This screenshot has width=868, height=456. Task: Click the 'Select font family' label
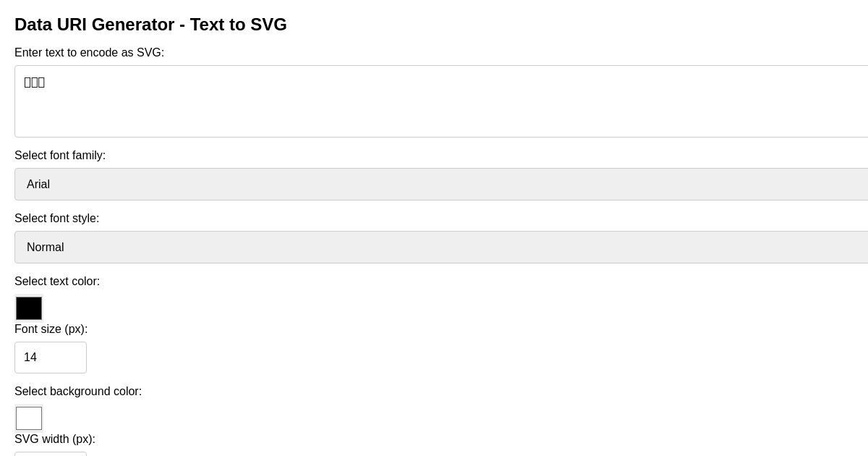click(x=60, y=155)
